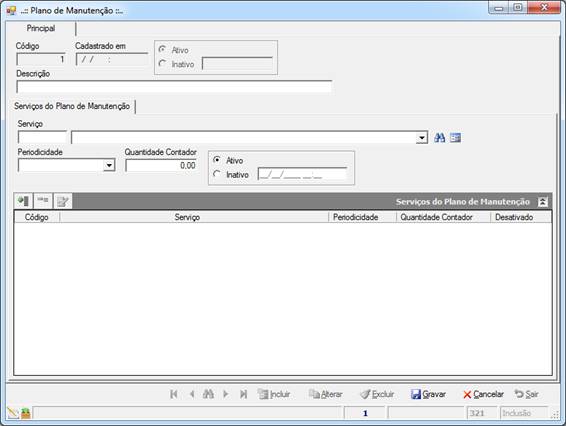Screen dimensions: 566x426
Task: Click the Alterar button
Action: (326, 394)
